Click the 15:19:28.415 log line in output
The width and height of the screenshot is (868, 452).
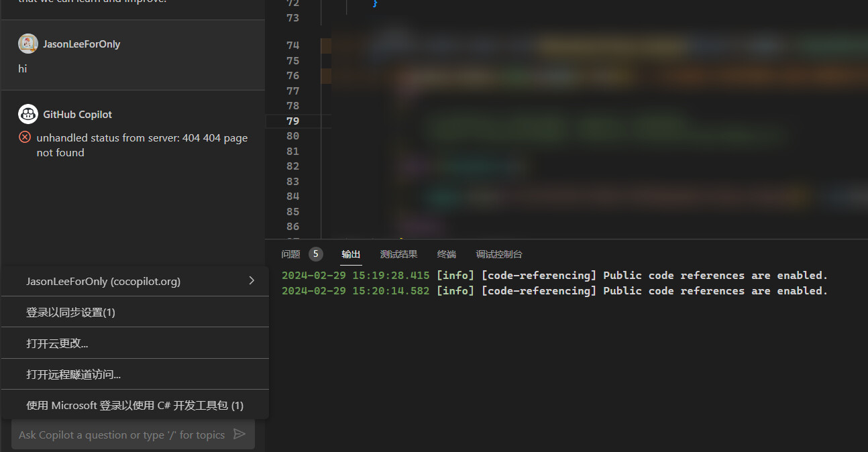tap(555, 275)
